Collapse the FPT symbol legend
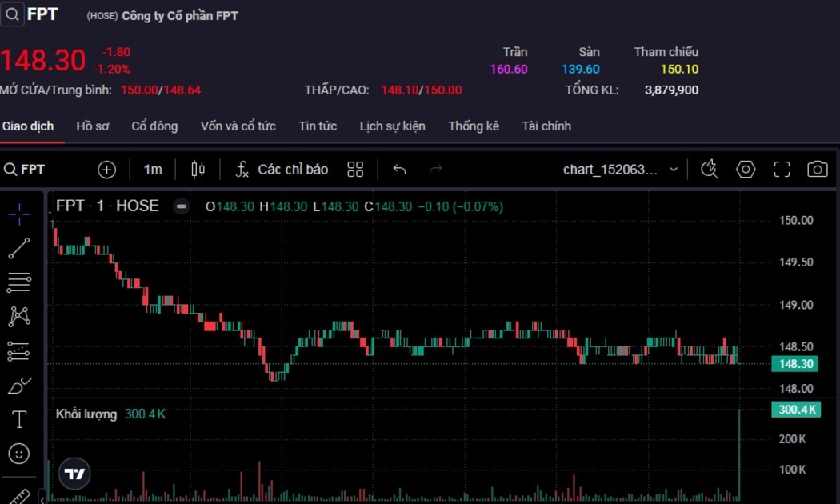 [182, 206]
